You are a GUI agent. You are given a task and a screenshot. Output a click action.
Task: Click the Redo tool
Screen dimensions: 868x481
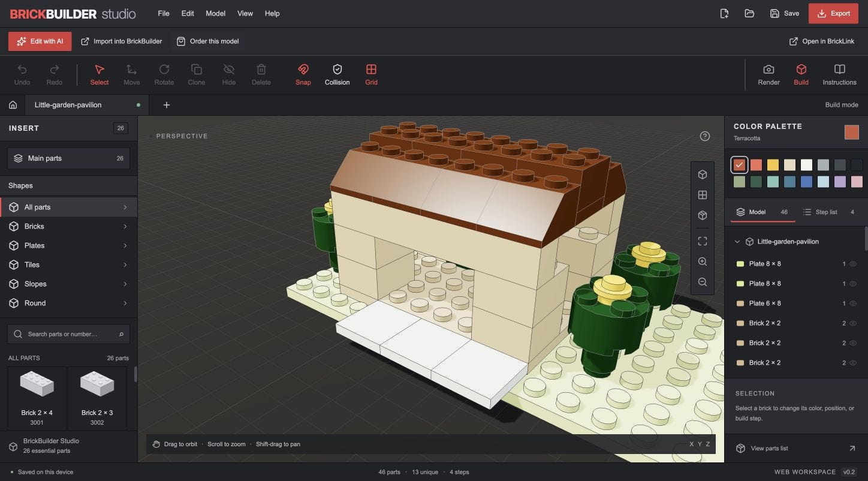pos(55,75)
